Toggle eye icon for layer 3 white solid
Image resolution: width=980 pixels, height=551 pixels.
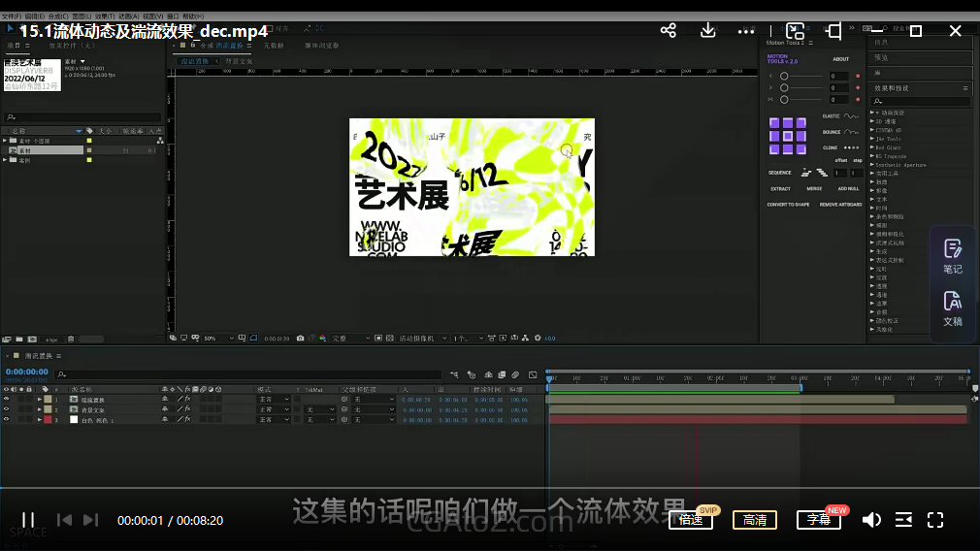pos(7,420)
